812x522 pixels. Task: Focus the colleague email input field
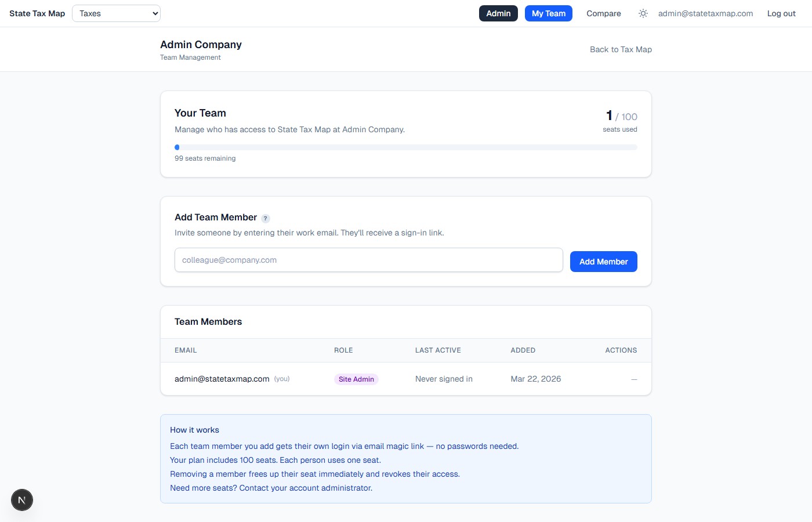(368, 260)
